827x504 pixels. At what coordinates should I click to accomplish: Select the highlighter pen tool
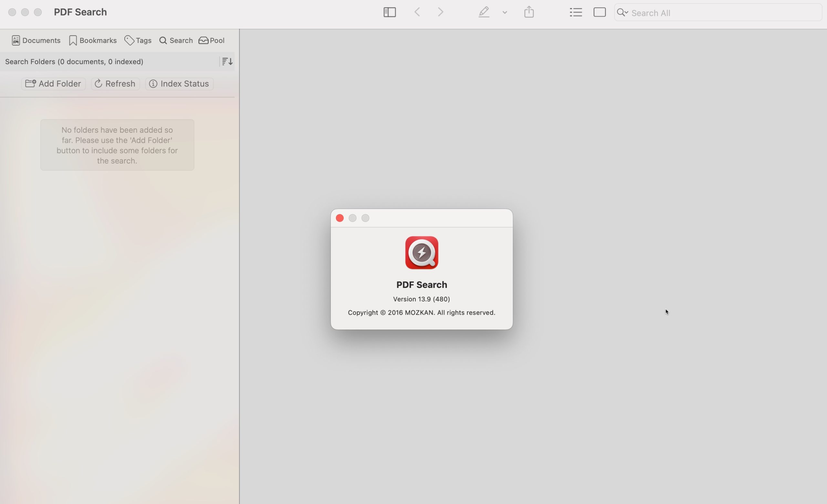click(x=484, y=12)
